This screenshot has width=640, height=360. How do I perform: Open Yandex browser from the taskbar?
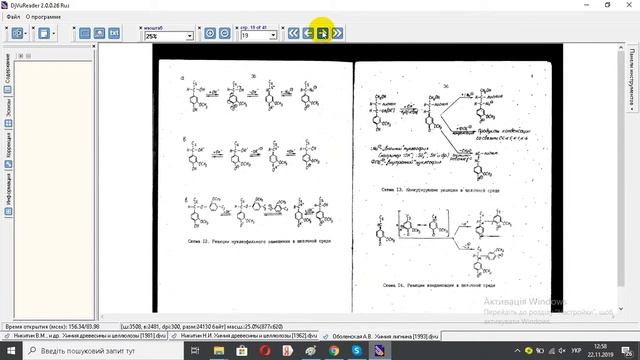click(287, 351)
